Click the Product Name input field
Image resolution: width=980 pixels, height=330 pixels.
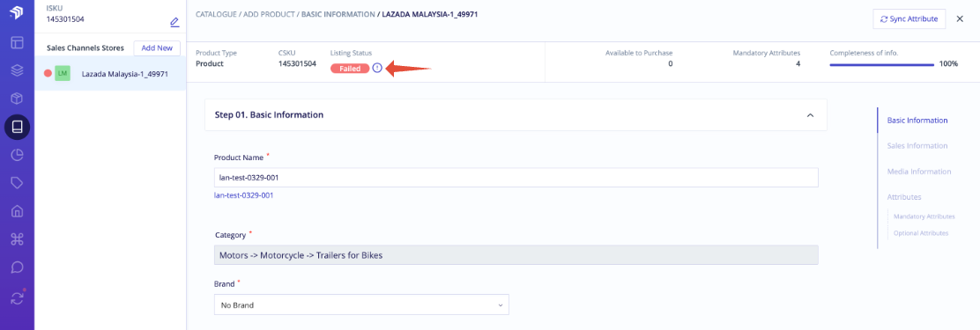pyautogui.click(x=516, y=177)
